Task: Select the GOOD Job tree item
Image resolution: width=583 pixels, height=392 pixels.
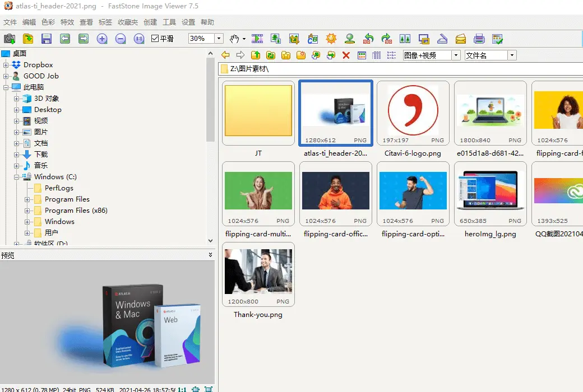Action: coord(41,76)
